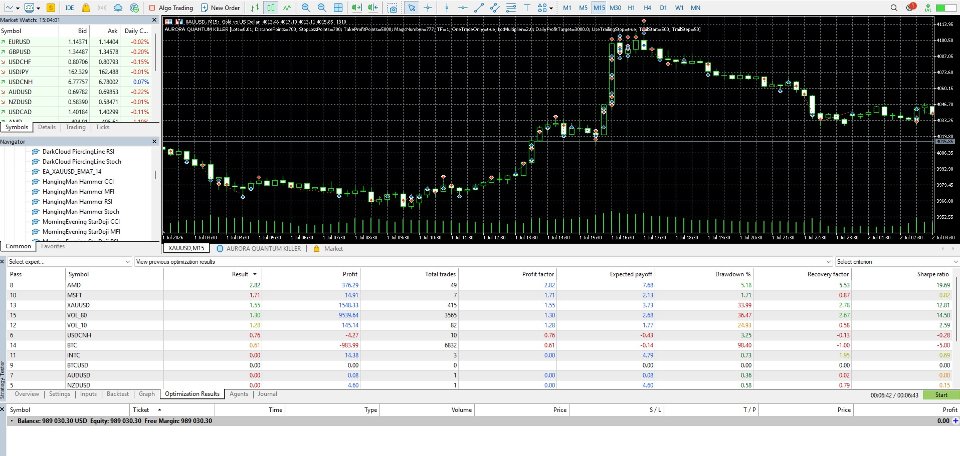The width and height of the screenshot is (960, 456).
Task: Select the equidistant channel tool
Action: click(x=494, y=8)
